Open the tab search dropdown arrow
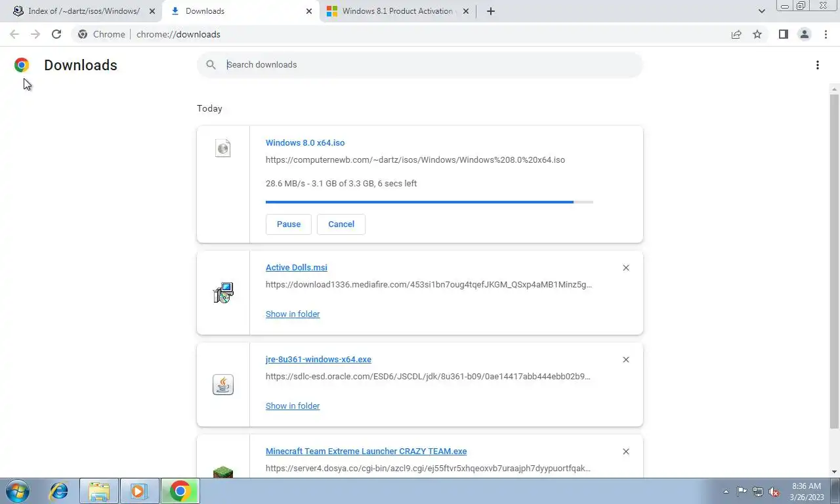 (x=762, y=11)
